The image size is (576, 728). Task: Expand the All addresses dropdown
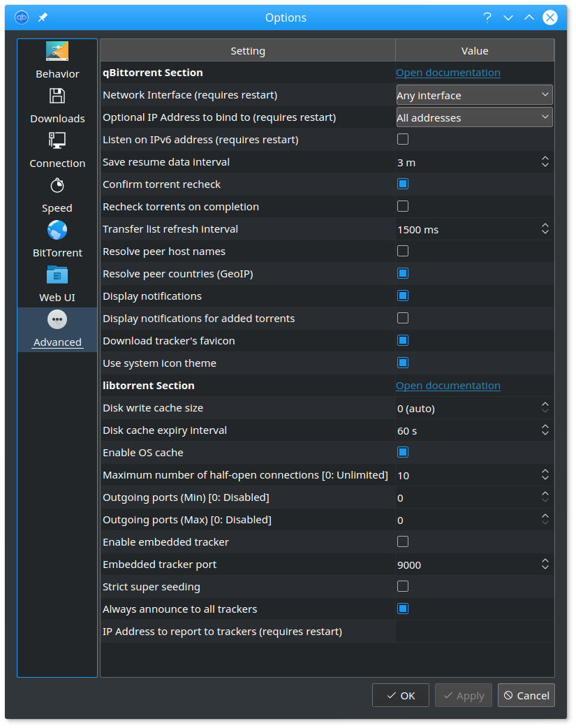pyautogui.click(x=474, y=117)
